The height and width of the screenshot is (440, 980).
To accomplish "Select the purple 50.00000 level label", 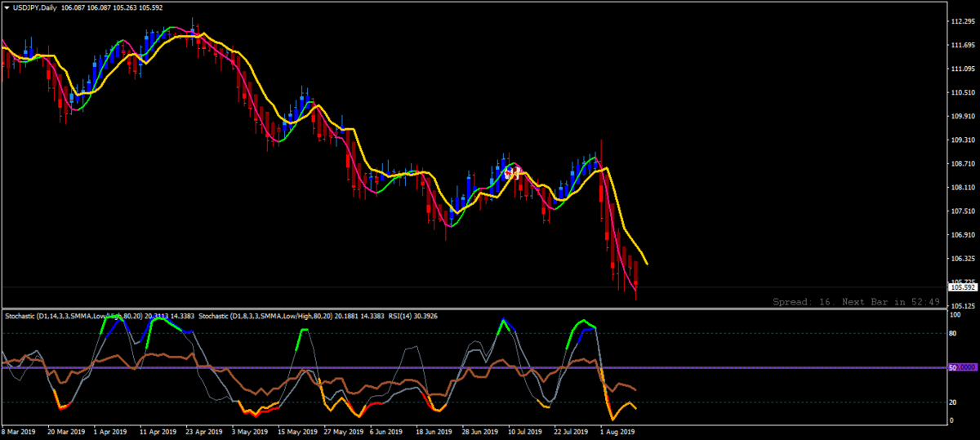I will click(x=963, y=368).
